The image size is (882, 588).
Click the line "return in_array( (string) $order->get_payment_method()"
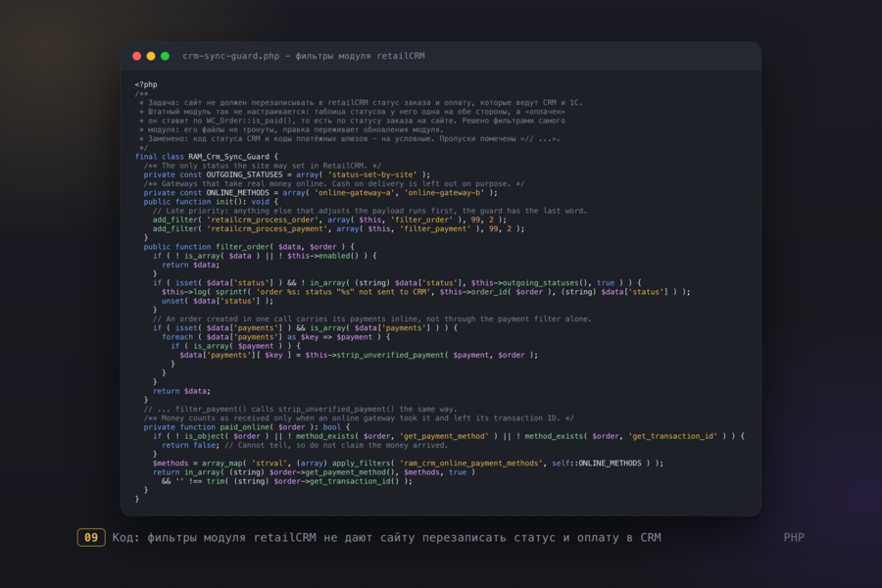point(314,471)
